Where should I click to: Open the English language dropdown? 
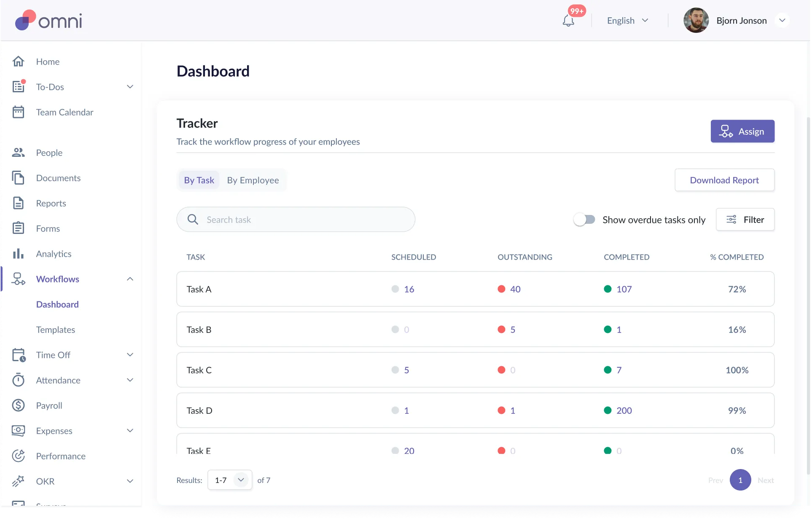(x=627, y=21)
